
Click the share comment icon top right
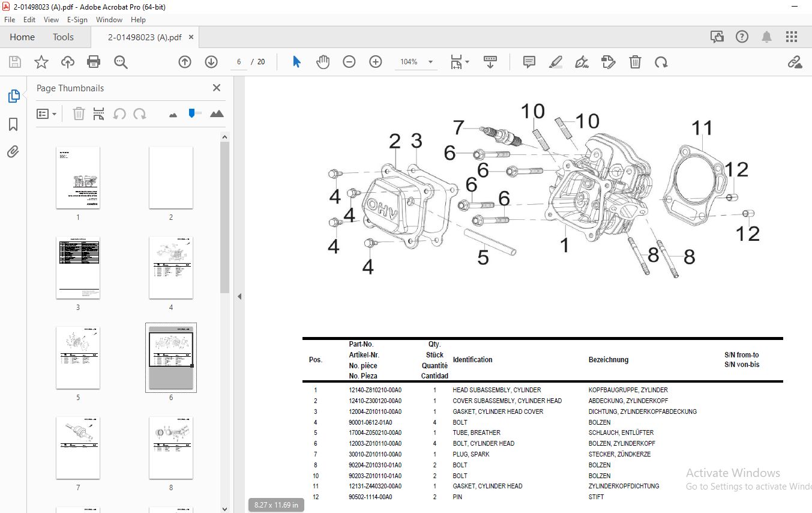[717, 37]
